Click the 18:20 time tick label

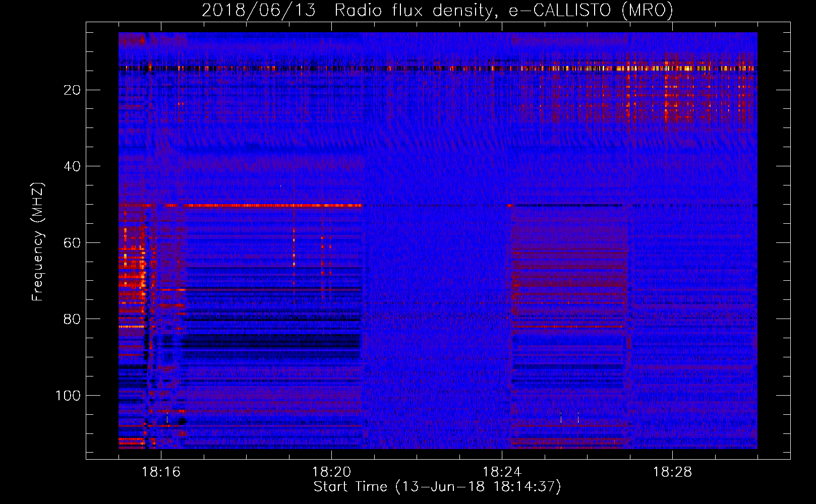click(x=331, y=472)
